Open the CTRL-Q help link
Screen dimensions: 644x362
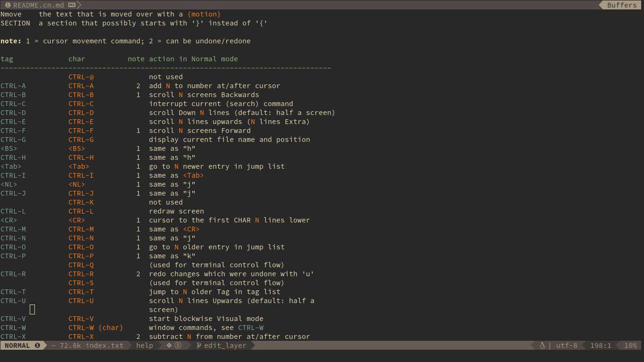(81, 265)
